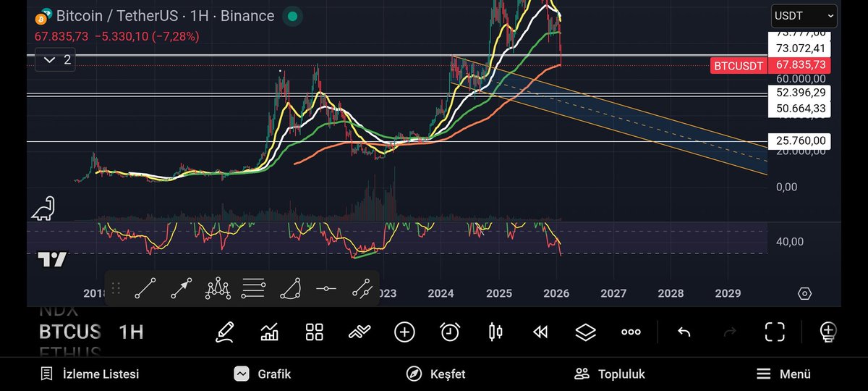
Task: Open the object tree layers icon
Action: click(x=585, y=332)
